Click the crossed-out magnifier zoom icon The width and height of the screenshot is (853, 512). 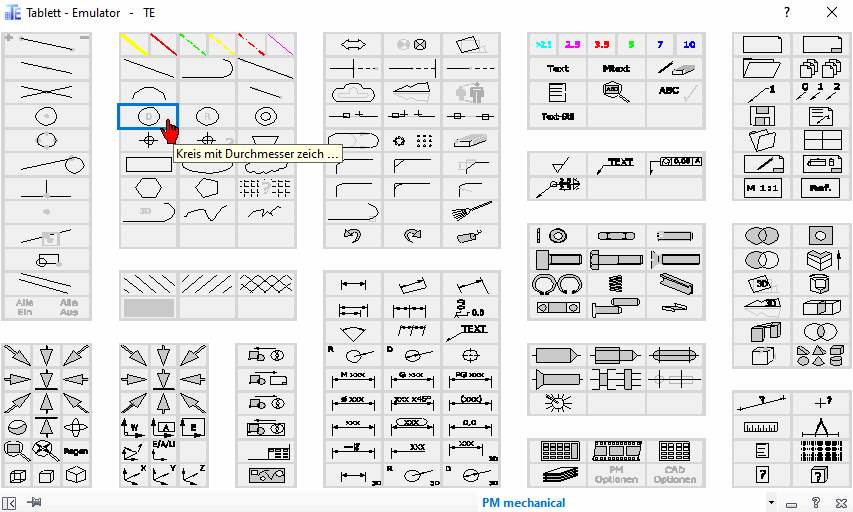click(46, 451)
